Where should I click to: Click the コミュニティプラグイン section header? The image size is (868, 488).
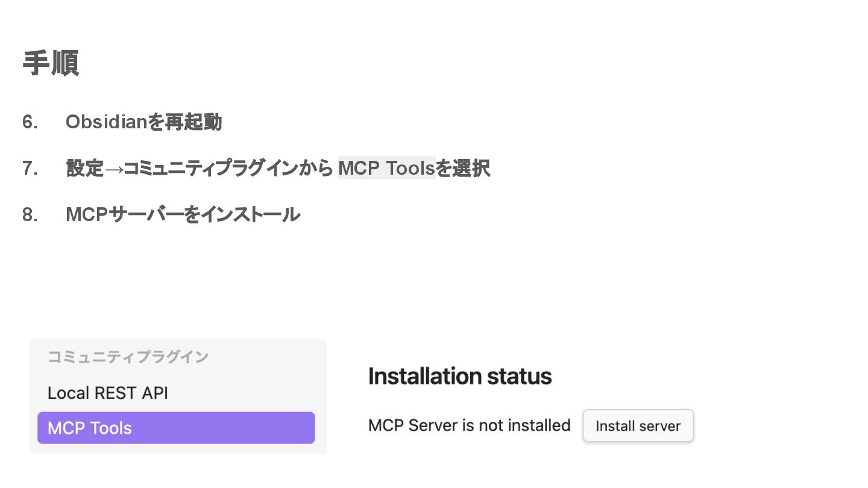pyautogui.click(x=128, y=357)
